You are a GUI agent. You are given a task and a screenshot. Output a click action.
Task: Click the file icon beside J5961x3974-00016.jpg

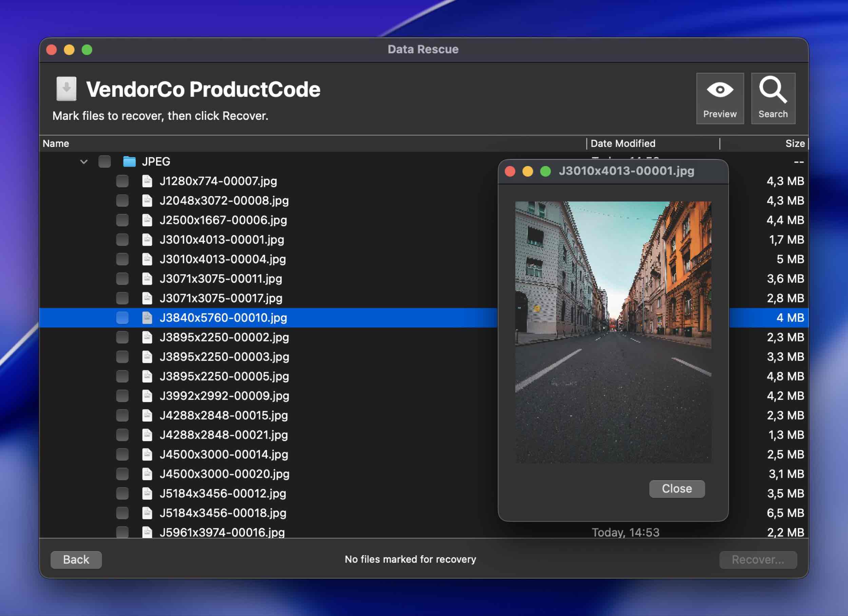coord(147,532)
